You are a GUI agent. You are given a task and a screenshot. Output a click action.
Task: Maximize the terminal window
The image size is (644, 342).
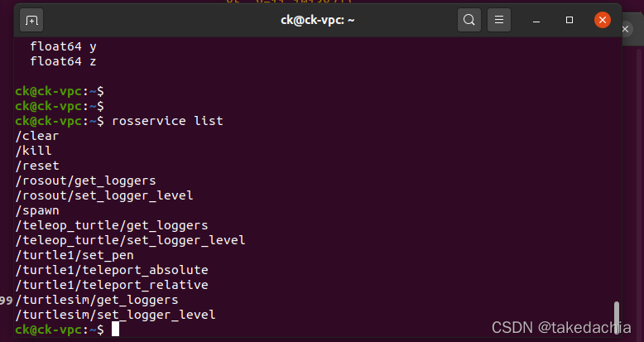[570, 19]
